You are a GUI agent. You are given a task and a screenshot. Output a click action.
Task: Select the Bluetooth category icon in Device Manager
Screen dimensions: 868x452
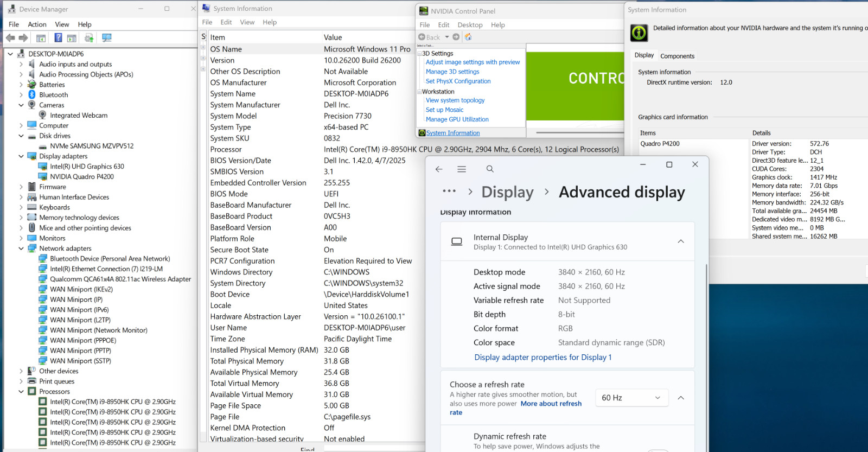[x=32, y=95]
